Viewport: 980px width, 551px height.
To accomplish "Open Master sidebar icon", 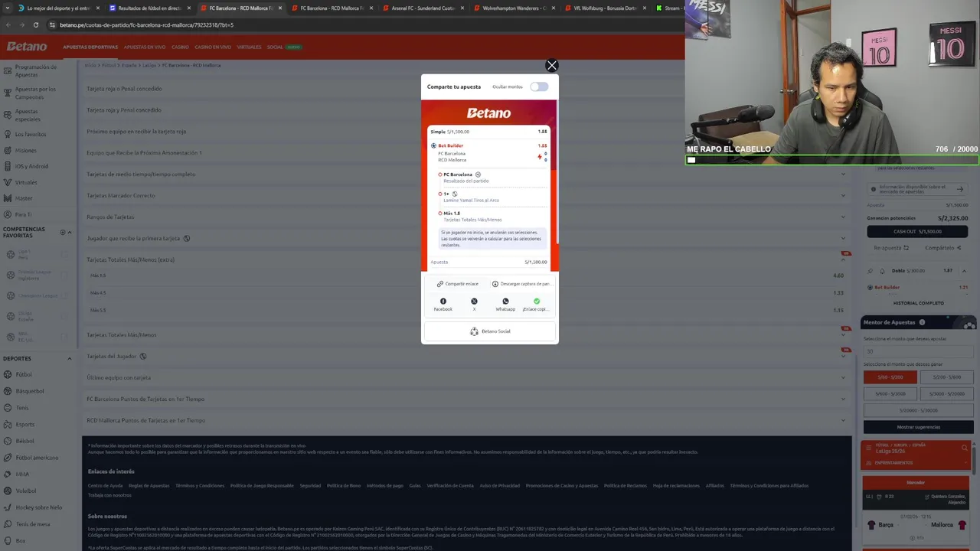I will 7,198.
